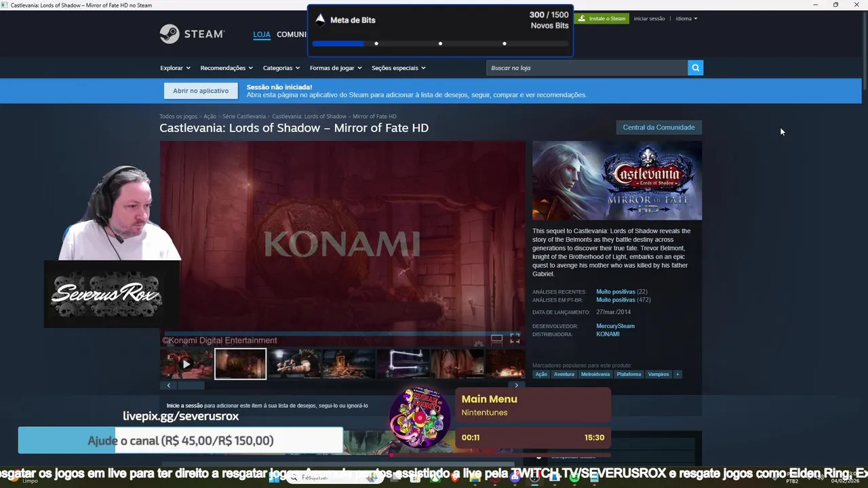Advance screenshot strip with right arrow

click(516, 385)
